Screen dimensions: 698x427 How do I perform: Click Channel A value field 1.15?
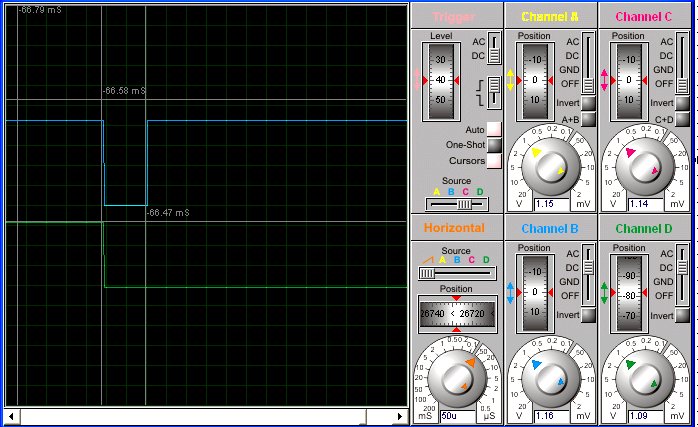tap(551, 204)
